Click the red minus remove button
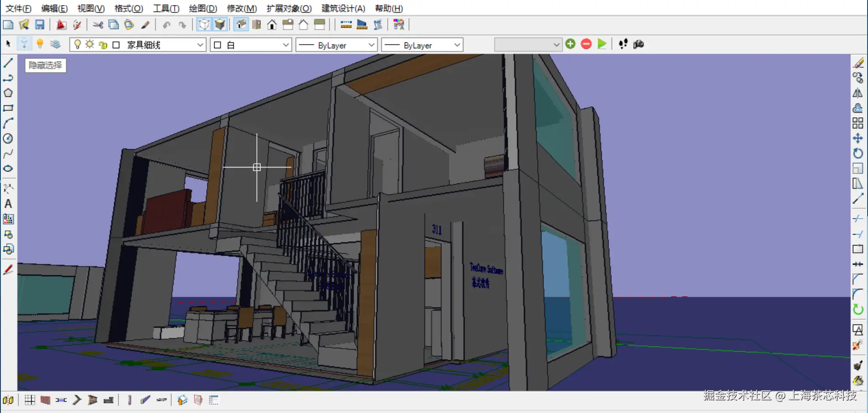Image resolution: width=868 pixels, height=413 pixels. pos(586,44)
